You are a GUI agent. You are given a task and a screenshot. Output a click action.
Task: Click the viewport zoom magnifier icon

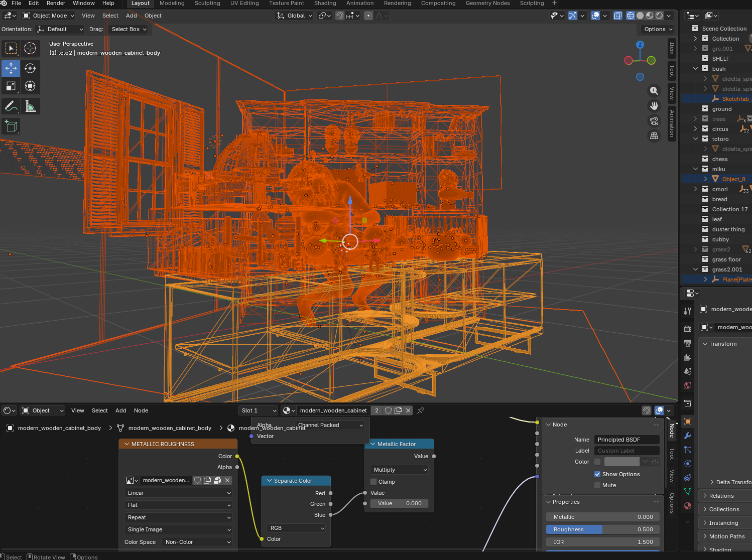point(654,91)
